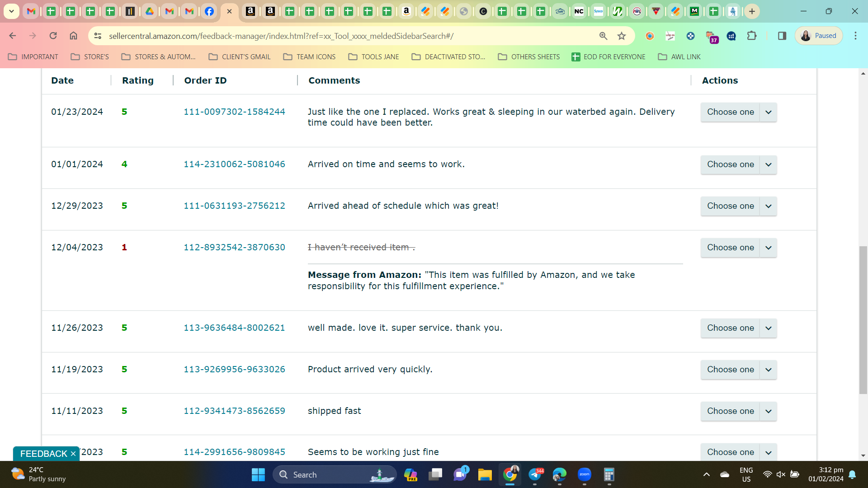Go to the browser home page
The width and height of the screenshot is (868, 488).
[73, 36]
